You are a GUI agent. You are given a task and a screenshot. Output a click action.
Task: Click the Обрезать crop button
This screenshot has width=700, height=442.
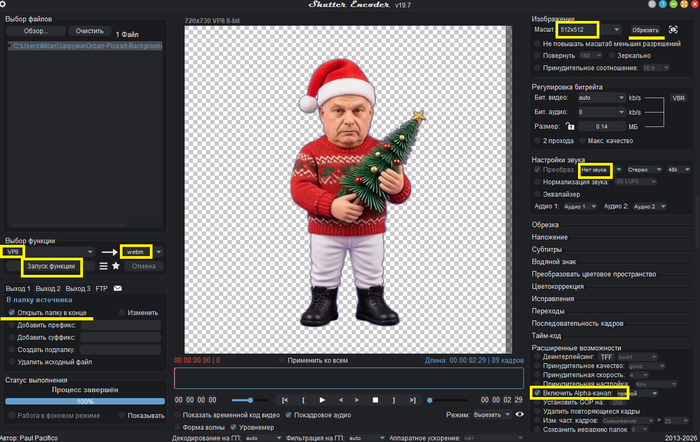point(645,30)
